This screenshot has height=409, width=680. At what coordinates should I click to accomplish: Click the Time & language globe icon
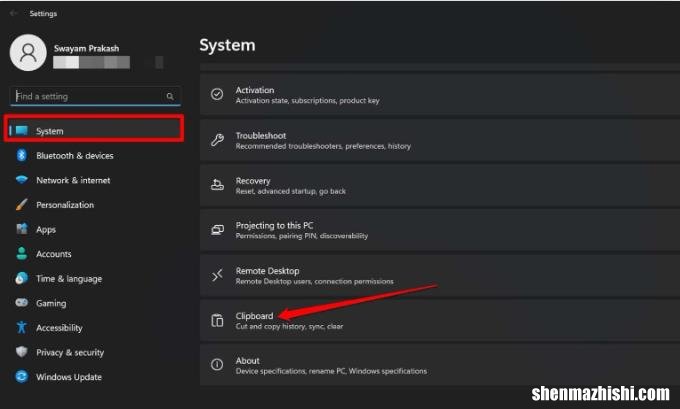tap(21, 278)
